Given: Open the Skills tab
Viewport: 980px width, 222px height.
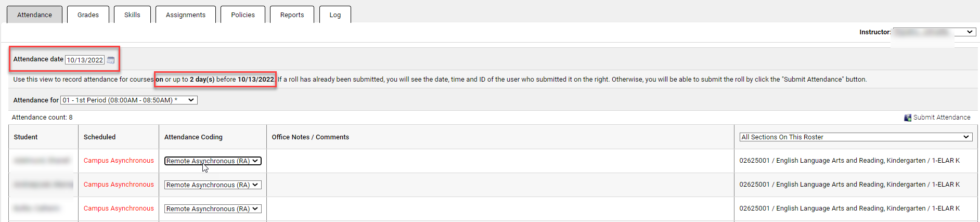Looking at the screenshot, I should pos(132,15).
